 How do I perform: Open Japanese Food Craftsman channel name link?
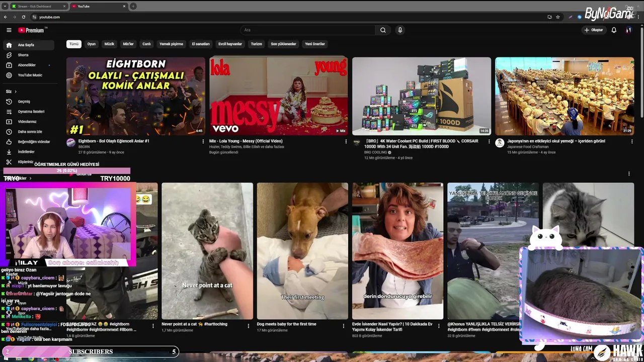(528, 147)
